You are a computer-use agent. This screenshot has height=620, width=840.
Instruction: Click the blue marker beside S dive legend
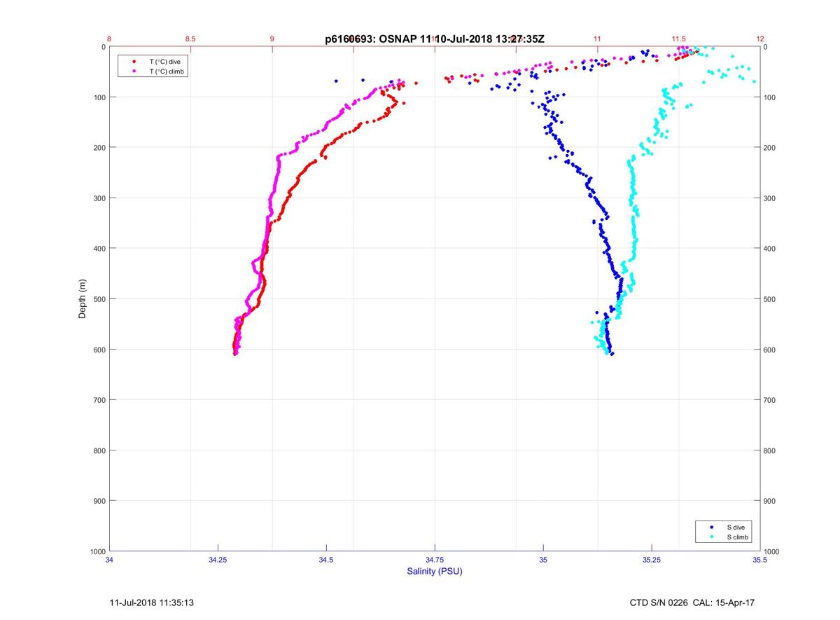(x=712, y=526)
